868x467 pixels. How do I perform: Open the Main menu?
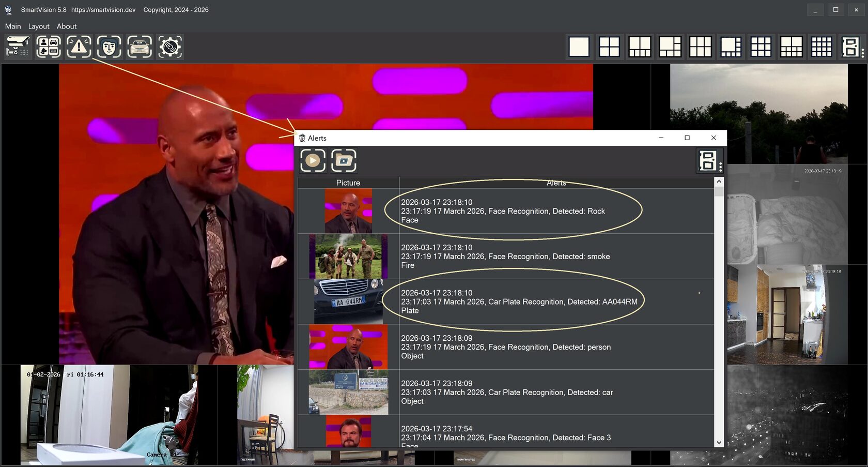(x=13, y=26)
